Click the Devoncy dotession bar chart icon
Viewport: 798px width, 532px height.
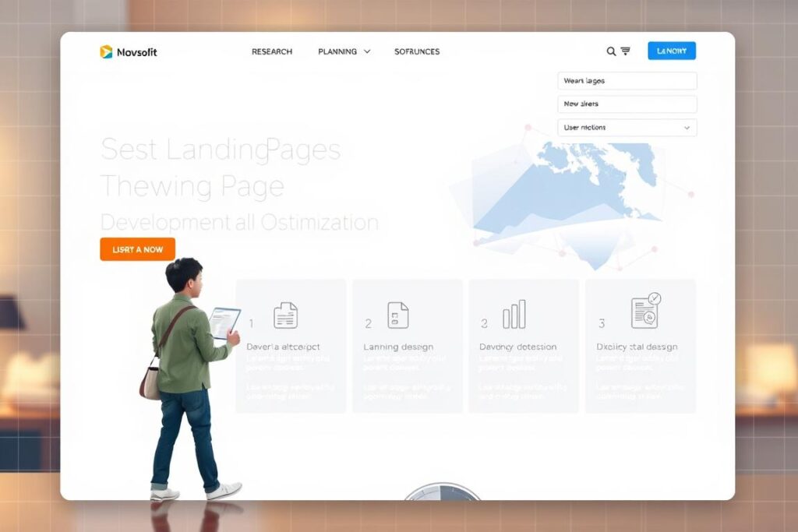[x=514, y=315]
